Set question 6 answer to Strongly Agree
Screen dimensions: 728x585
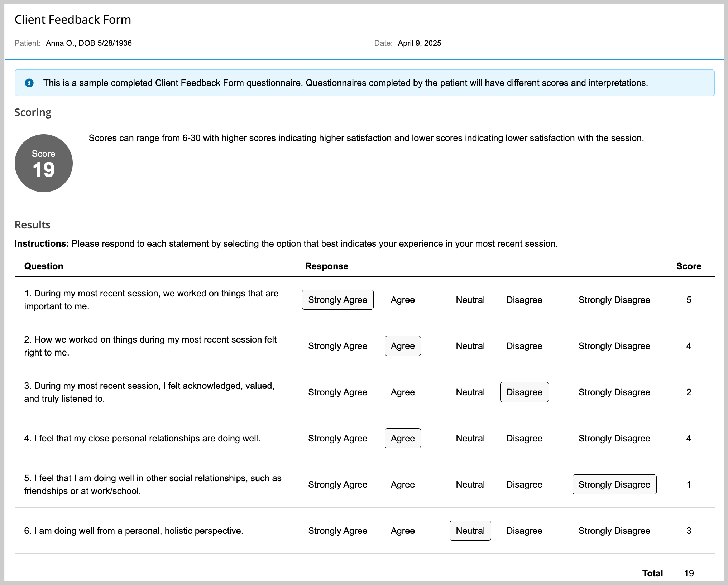337,531
